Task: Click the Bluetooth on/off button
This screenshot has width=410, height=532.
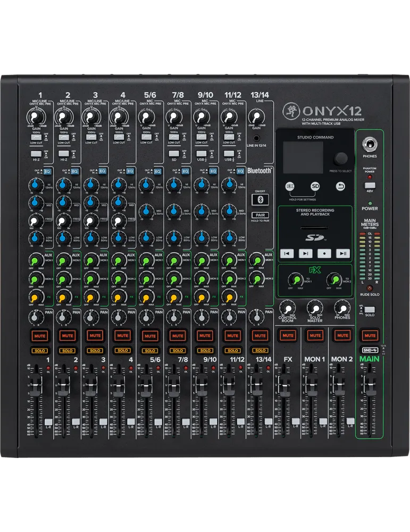Action: [260, 199]
